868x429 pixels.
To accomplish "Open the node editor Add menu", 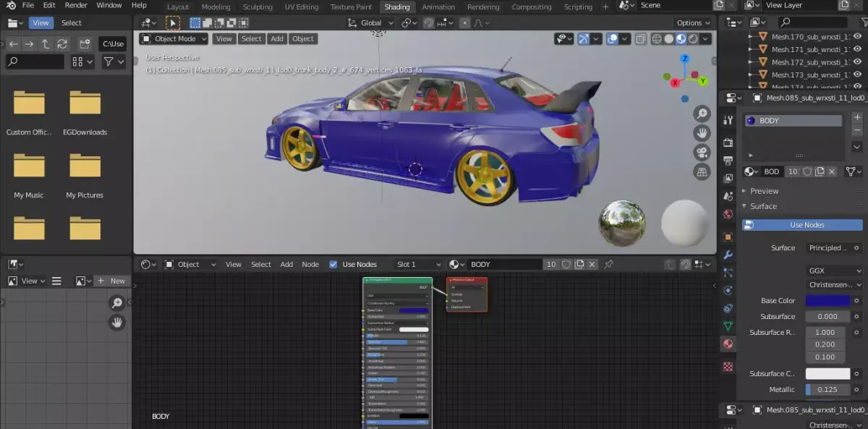I will [286, 264].
